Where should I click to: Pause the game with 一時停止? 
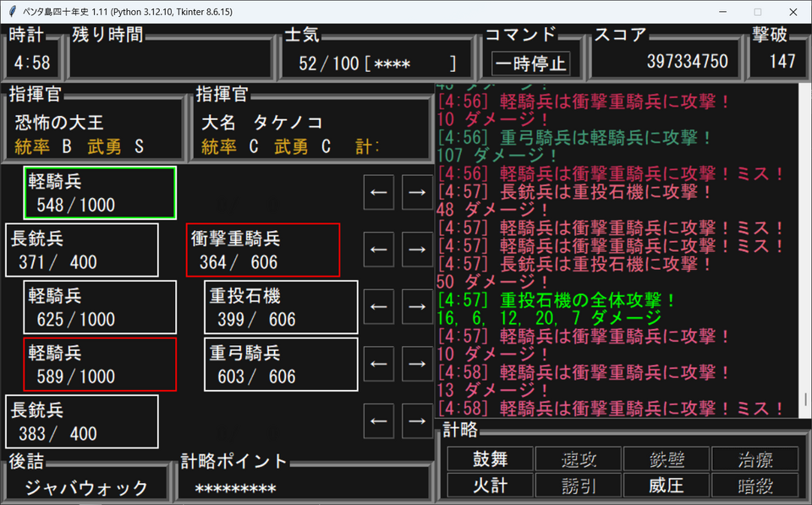(531, 63)
